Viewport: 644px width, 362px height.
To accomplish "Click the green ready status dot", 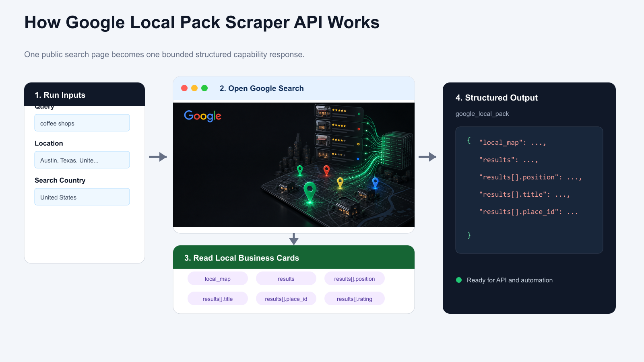I will coord(459,280).
